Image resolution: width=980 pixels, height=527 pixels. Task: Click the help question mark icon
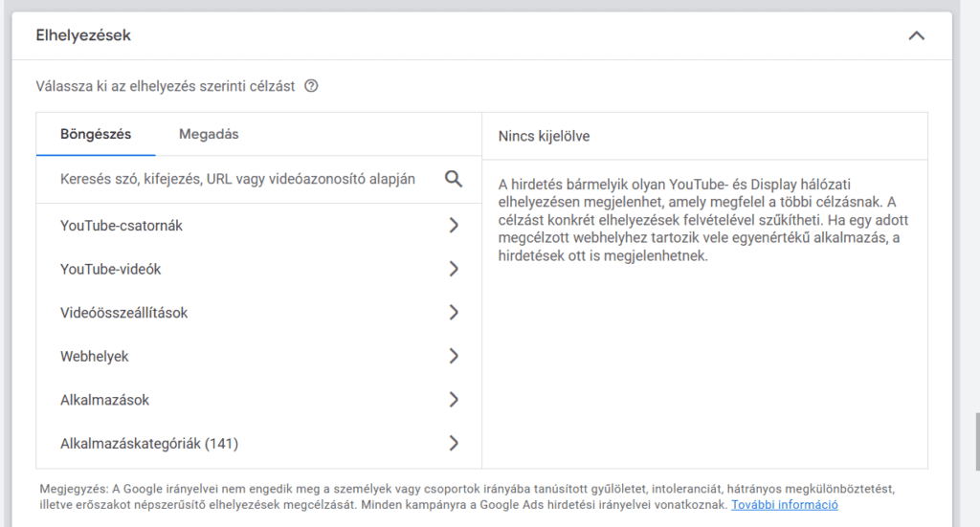coord(311,86)
